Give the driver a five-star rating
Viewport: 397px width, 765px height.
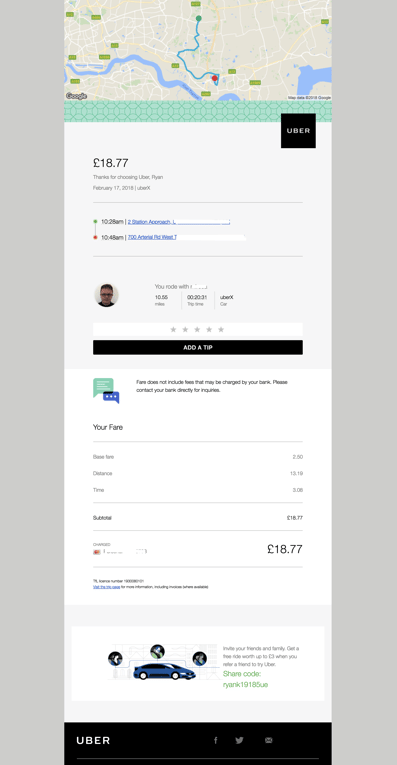(x=221, y=330)
